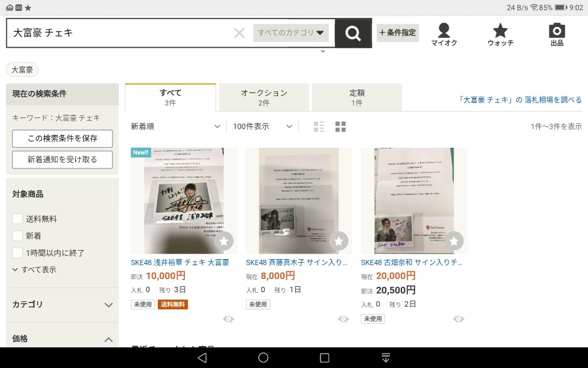This screenshot has height=368, width=588.
Task: Click the 10,000円 price text
Action: (166, 276)
